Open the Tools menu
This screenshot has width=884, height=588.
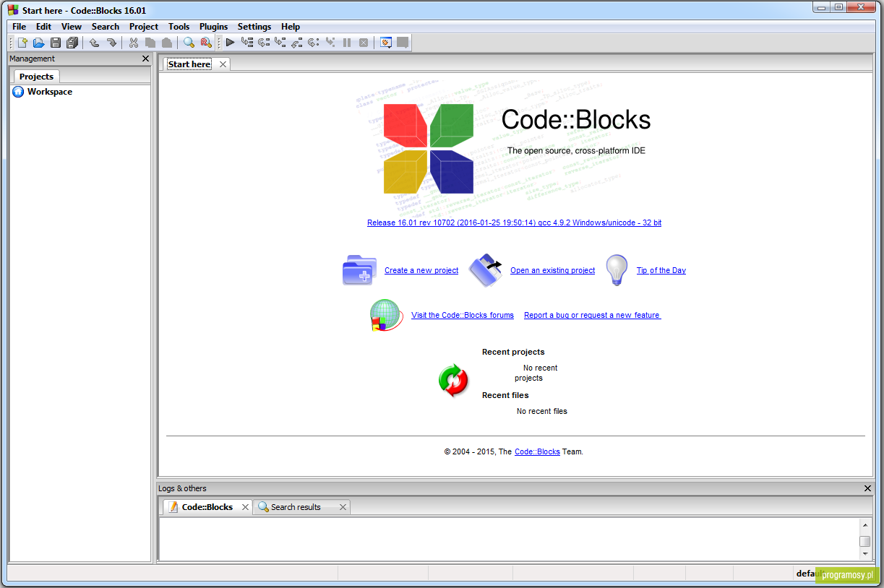point(179,27)
